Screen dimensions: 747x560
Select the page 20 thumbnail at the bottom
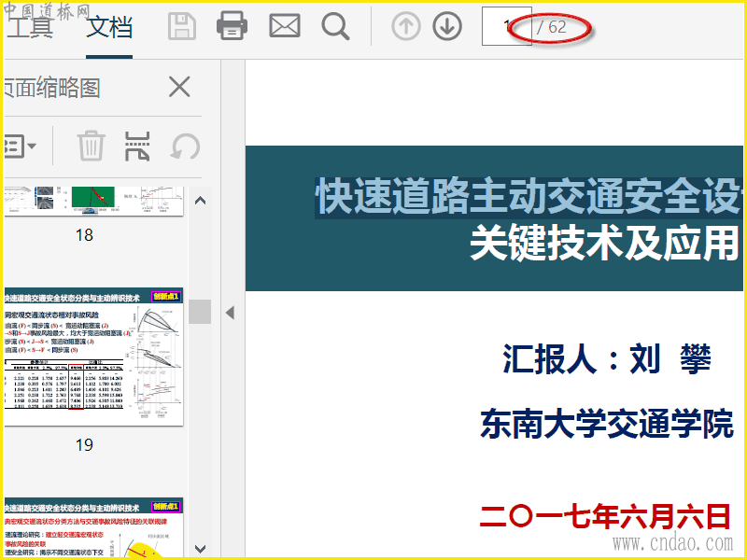point(93,527)
